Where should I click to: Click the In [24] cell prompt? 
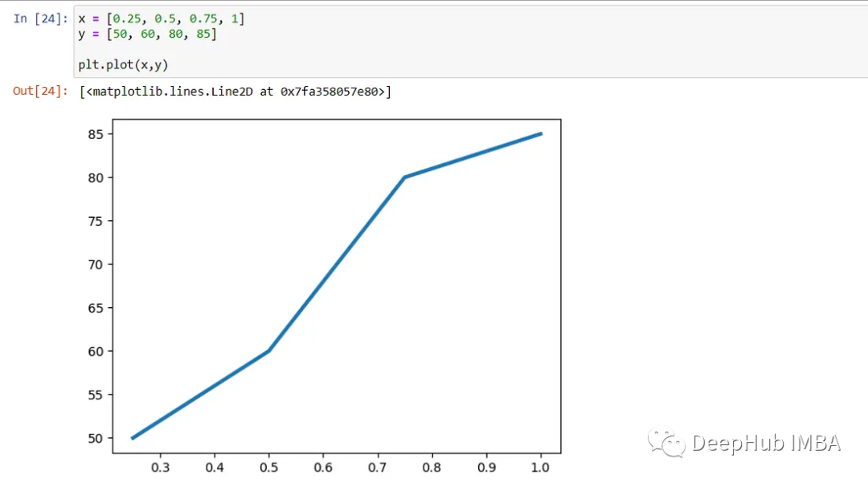tap(40, 18)
